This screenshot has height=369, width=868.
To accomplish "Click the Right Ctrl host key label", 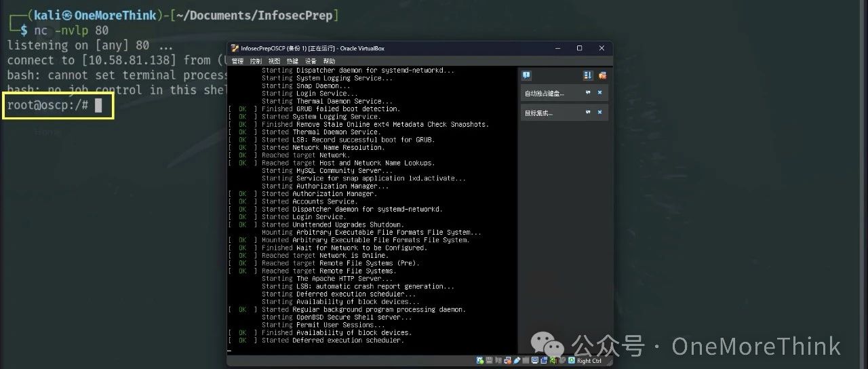I will pyautogui.click(x=589, y=361).
